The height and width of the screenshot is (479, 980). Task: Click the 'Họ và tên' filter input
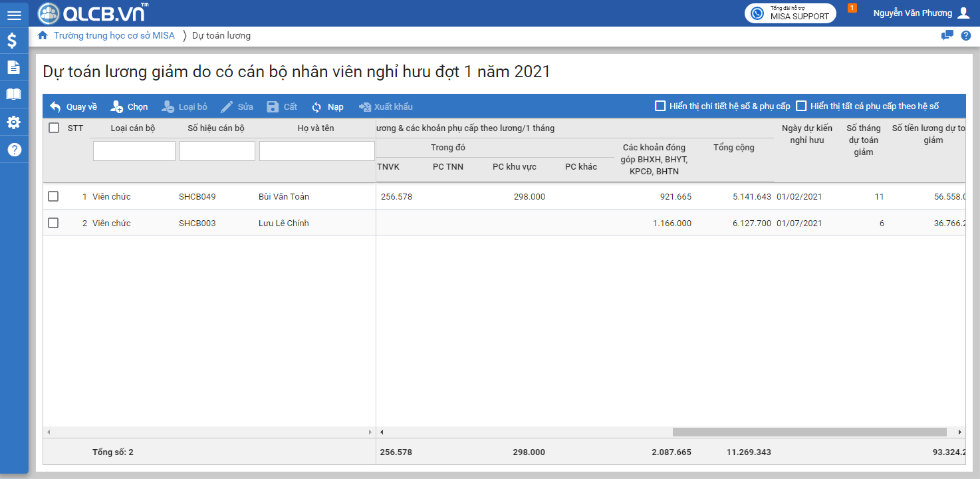click(316, 151)
